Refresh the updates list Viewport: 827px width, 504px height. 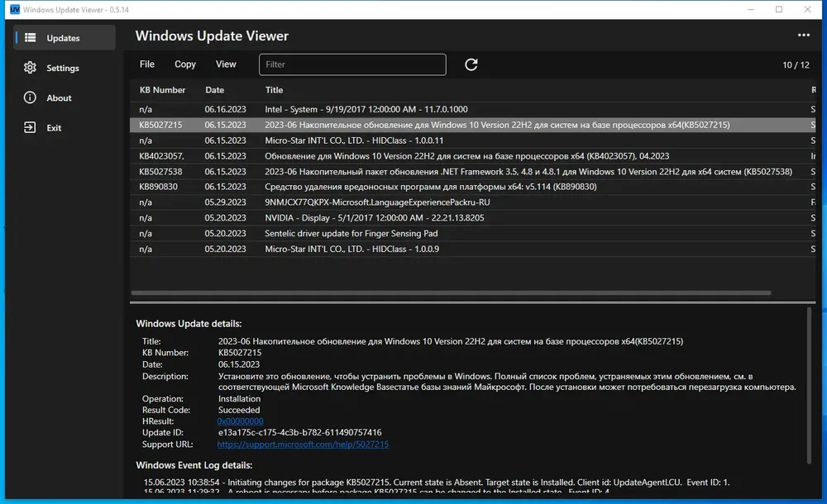471,64
